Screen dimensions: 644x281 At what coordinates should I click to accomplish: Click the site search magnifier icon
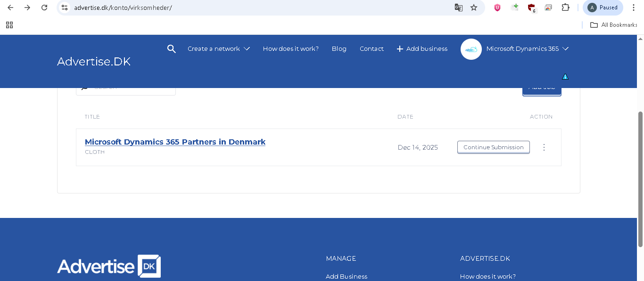click(x=171, y=48)
